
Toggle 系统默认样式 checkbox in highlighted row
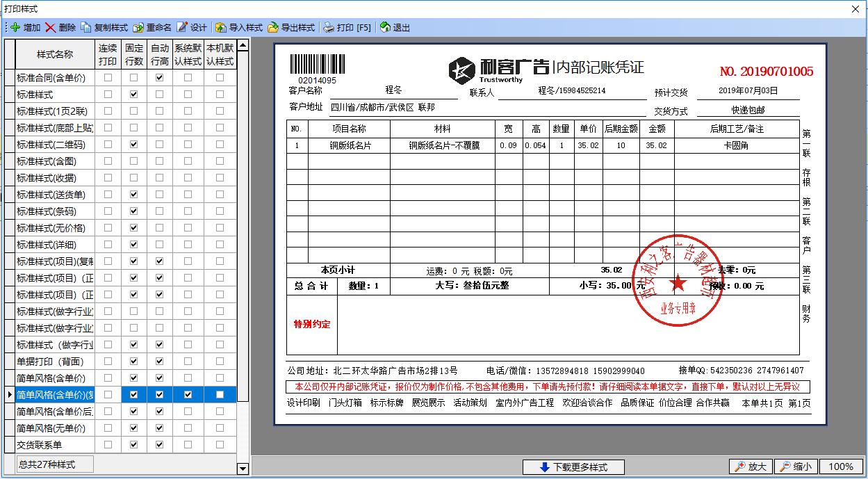click(188, 395)
